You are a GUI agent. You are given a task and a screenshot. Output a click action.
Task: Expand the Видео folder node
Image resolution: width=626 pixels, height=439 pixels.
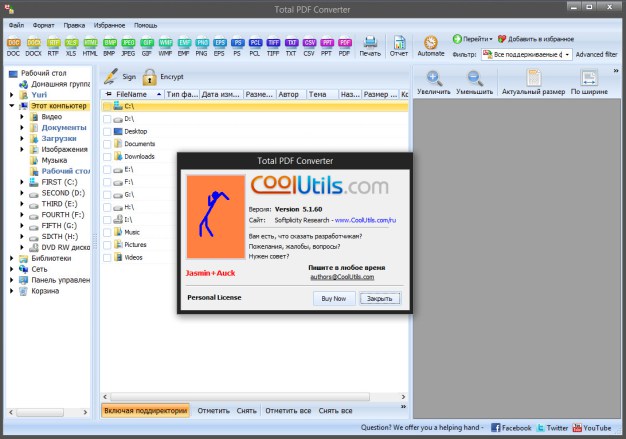pyautogui.click(x=22, y=117)
